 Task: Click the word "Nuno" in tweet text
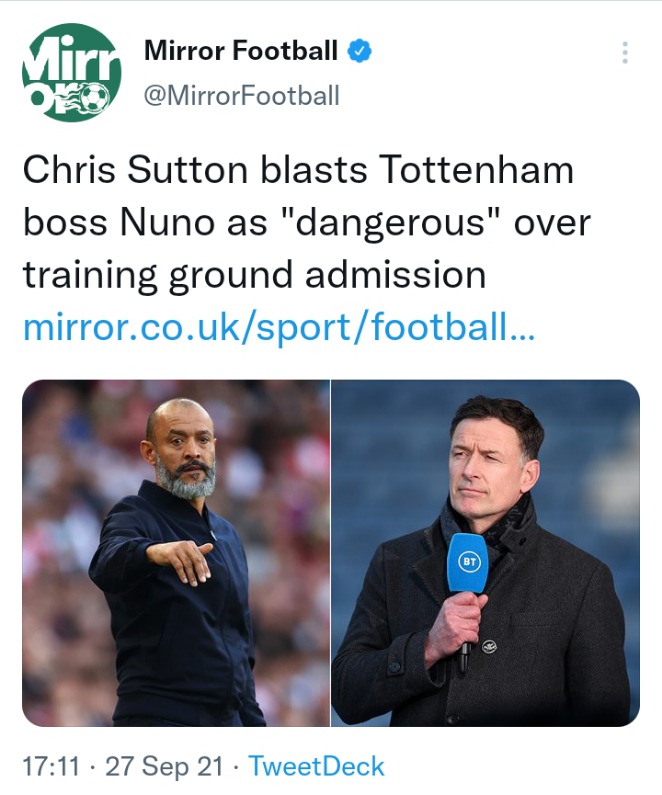[167, 222]
